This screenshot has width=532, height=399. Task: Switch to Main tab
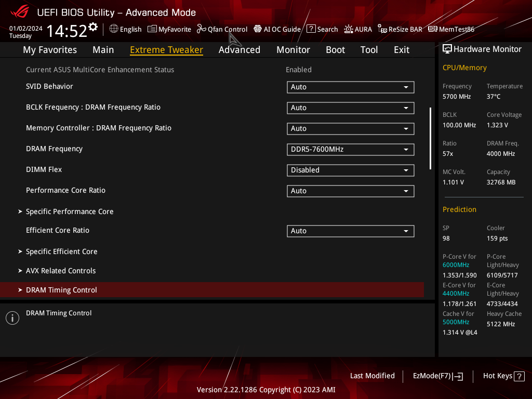[103, 50]
